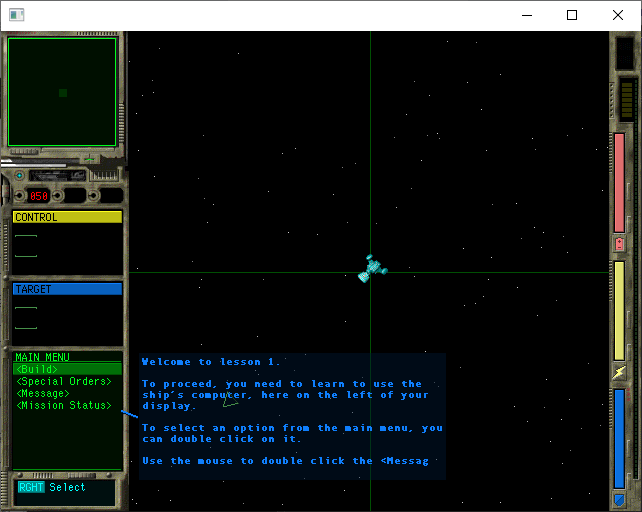
Task: Click the "Use the mouse to double click" line
Action: pyautogui.click(x=285, y=461)
